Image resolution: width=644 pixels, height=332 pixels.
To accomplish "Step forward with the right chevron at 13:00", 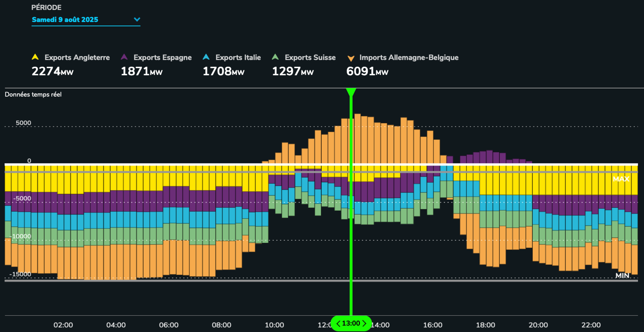I will coord(364,324).
